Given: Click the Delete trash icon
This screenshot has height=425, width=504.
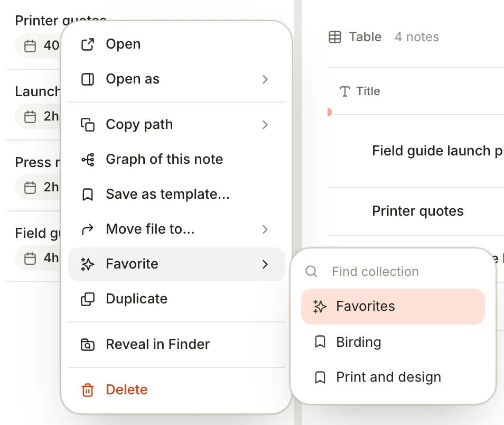Looking at the screenshot, I should [87, 390].
